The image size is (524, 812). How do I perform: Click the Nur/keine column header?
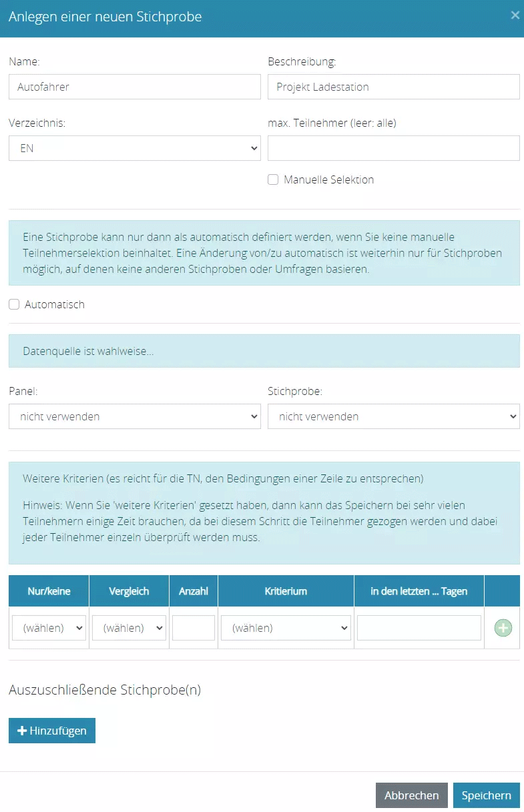49,591
